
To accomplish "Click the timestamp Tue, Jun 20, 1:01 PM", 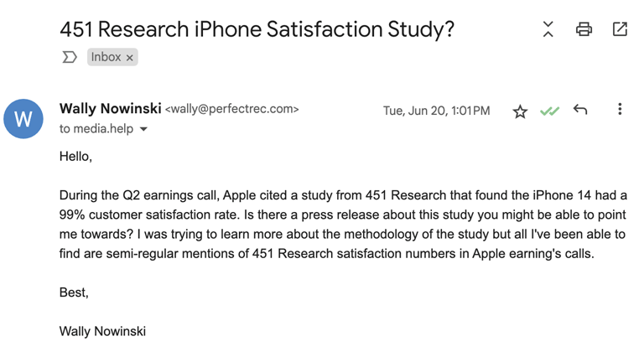I will [x=437, y=111].
